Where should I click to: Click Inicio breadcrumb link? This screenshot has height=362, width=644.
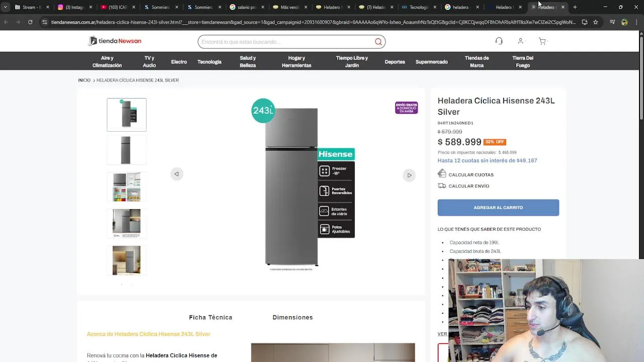[84, 80]
